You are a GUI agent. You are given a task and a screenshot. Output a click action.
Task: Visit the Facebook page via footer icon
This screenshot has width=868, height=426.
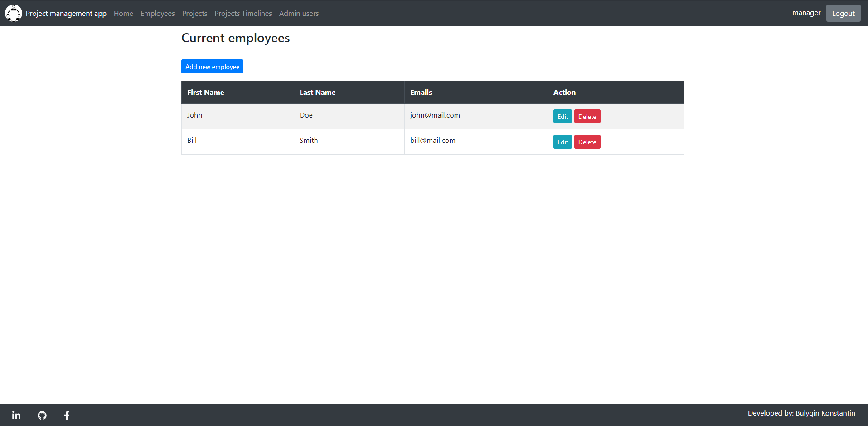pyautogui.click(x=67, y=415)
